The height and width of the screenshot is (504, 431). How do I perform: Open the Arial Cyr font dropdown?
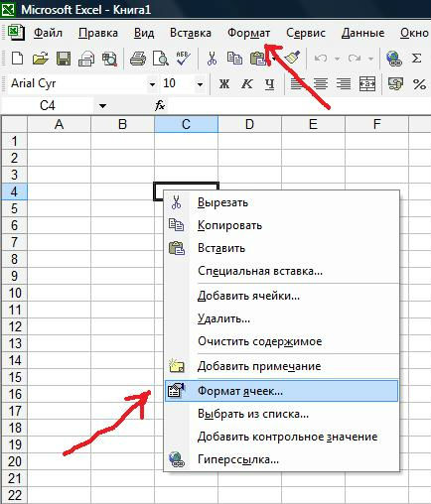coord(152,84)
